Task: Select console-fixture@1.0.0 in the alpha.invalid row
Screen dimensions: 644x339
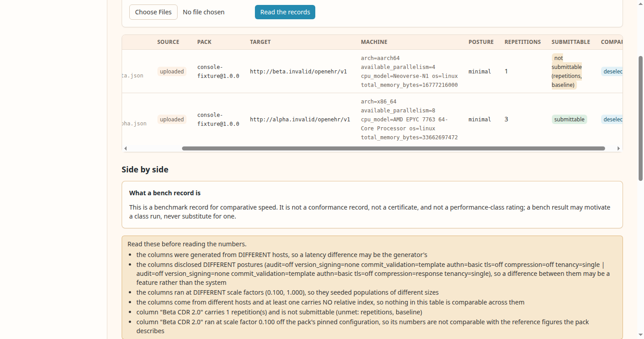Action: pos(218,120)
